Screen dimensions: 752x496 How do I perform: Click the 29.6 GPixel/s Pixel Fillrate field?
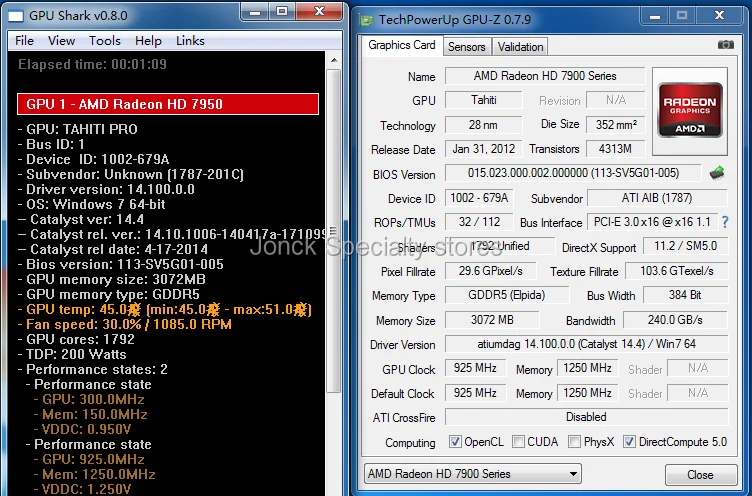click(x=490, y=271)
